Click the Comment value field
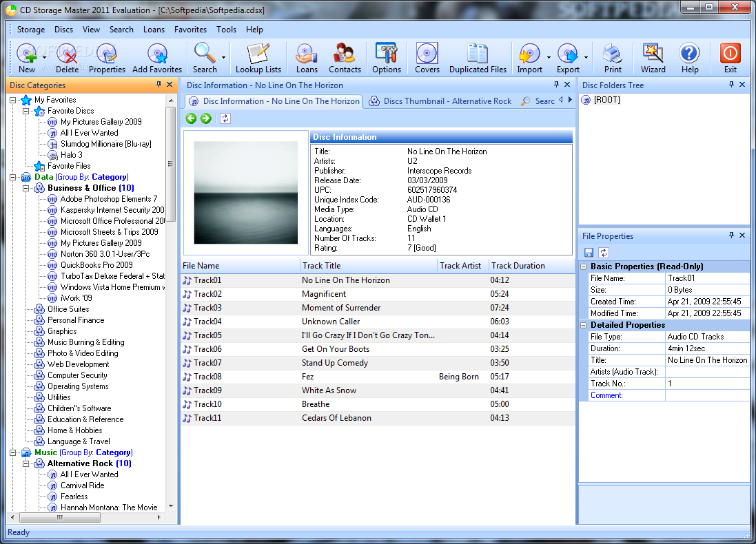Image resolution: width=756 pixels, height=544 pixels. pos(707,395)
